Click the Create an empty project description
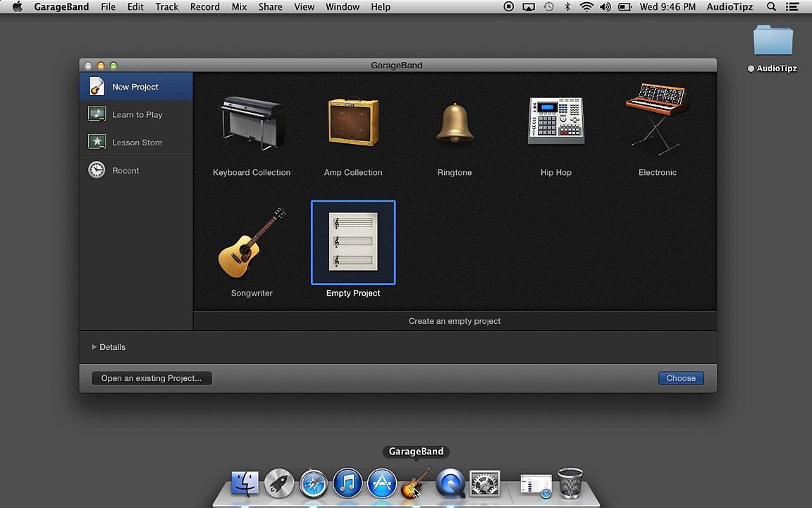This screenshot has width=812, height=508. (455, 321)
